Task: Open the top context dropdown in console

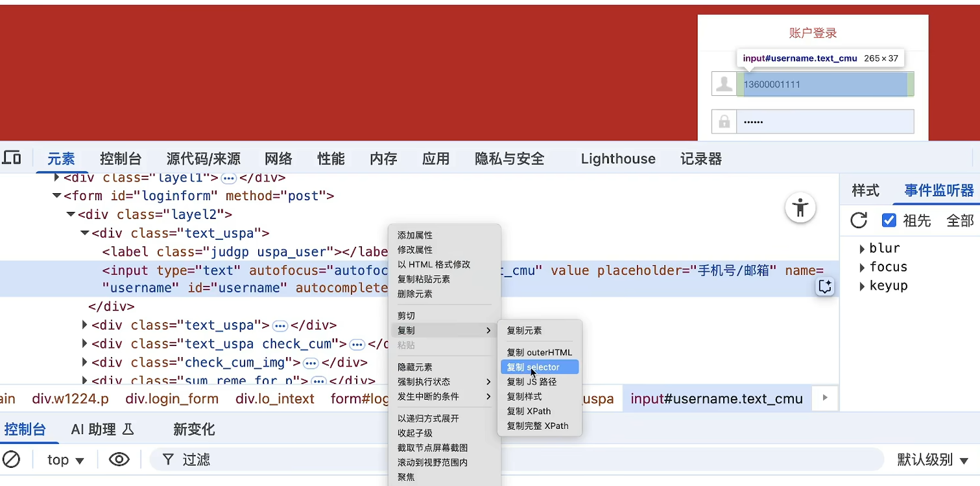Action: [x=66, y=460]
